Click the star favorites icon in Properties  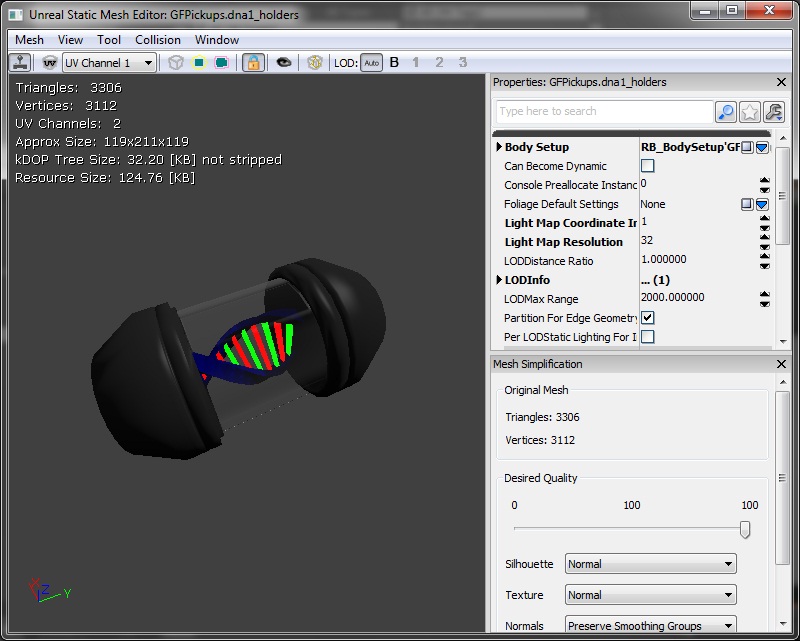(749, 112)
